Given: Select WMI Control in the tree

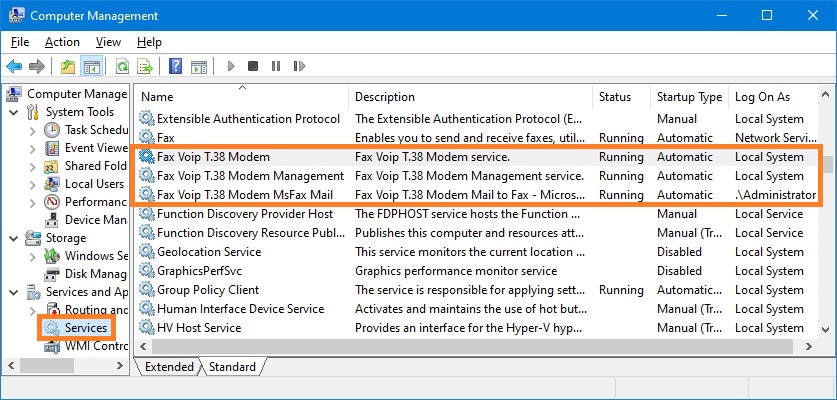Looking at the screenshot, I should [x=96, y=346].
